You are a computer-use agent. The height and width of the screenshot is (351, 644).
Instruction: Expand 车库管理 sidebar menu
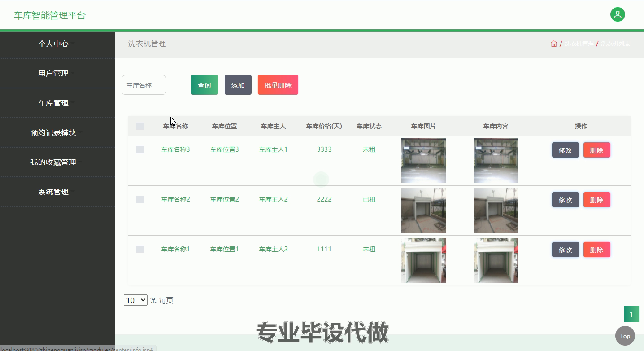click(57, 103)
